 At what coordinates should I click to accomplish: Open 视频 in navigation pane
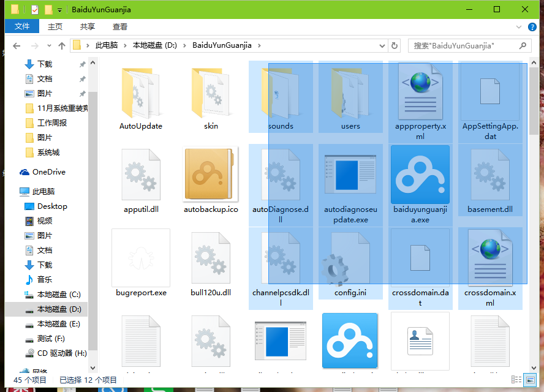46,221
